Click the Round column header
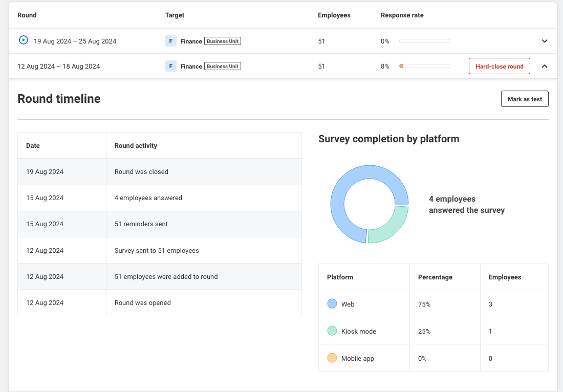 [x=27, y=15]
